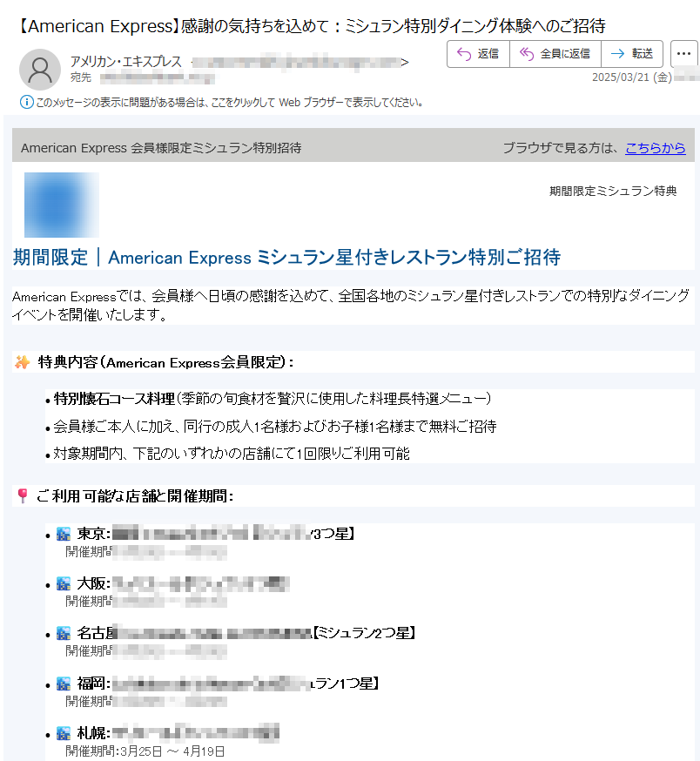The height and width of the screenshot is (761, 700).
Task: Click the 無料ご招待 companion bullet line
Action: 275,426
